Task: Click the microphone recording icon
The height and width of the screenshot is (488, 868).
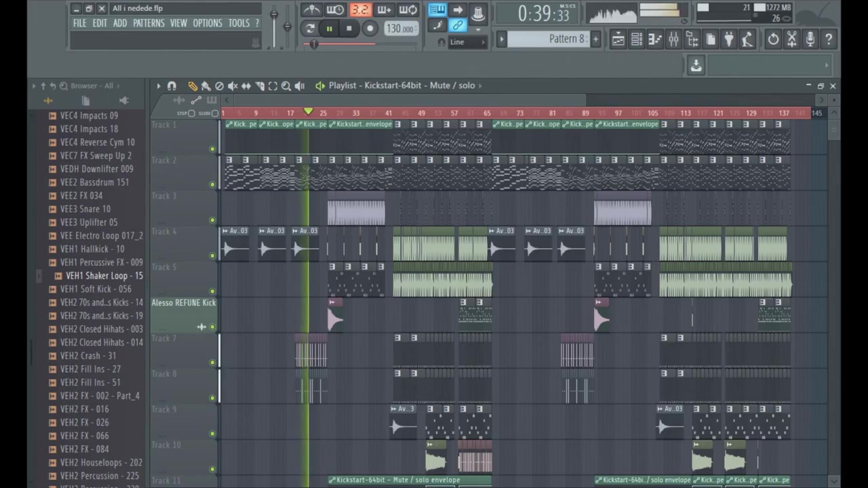Action: (810, 39)
